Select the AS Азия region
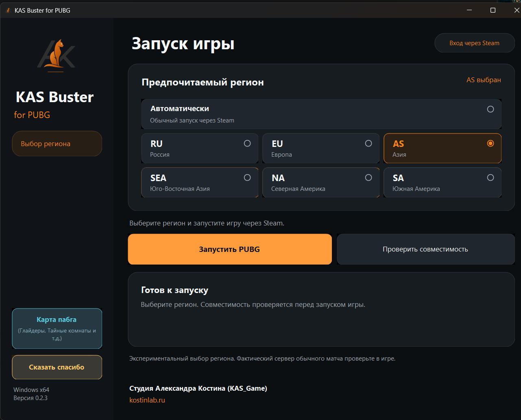 [443, 149]
